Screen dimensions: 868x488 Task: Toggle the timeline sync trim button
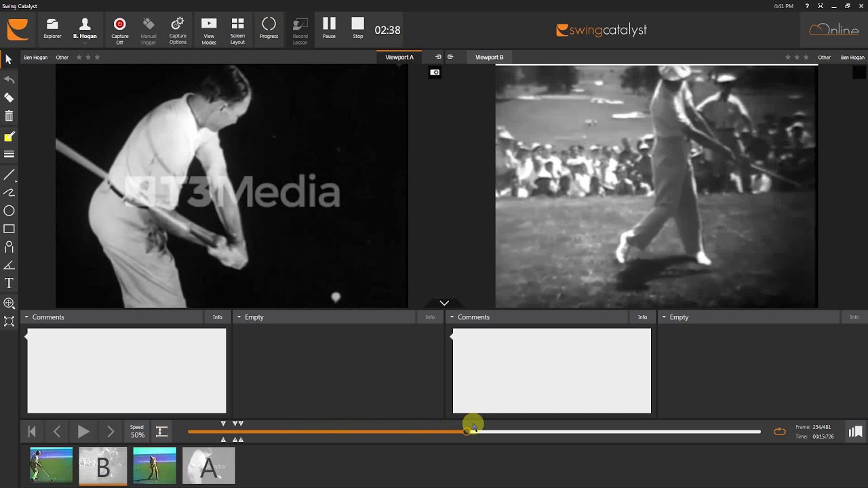tap(161, 432)
